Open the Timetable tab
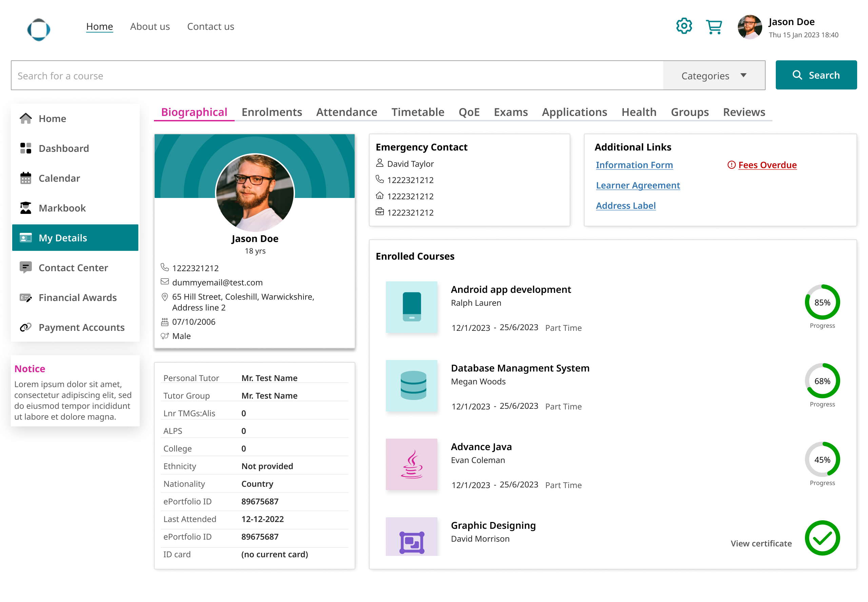Screen dimensions: 868x602 tap(418, 112)
